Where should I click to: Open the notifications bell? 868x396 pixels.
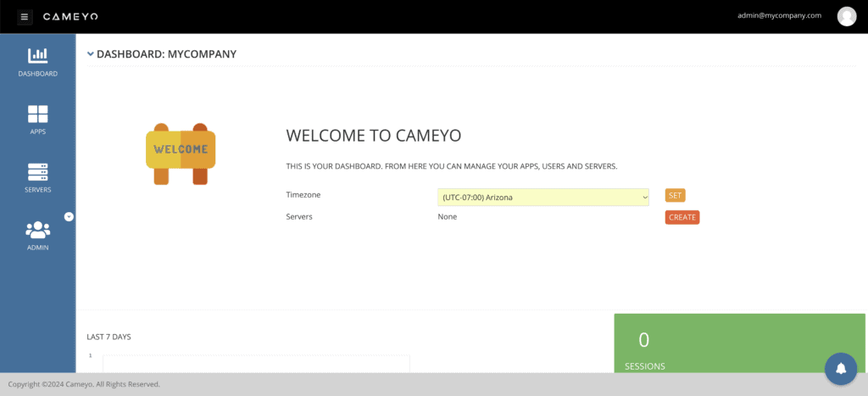point(841,368)
